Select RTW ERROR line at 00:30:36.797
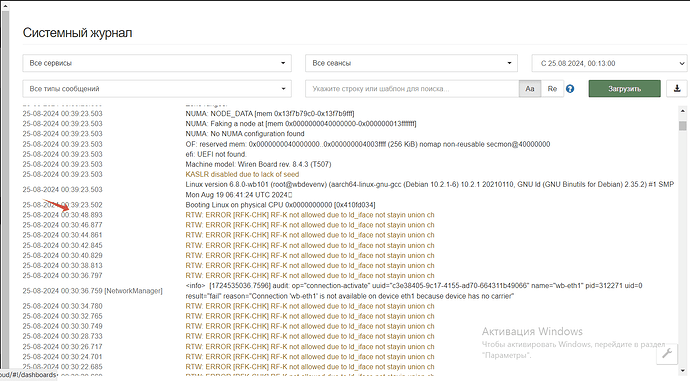 (310, 276)
